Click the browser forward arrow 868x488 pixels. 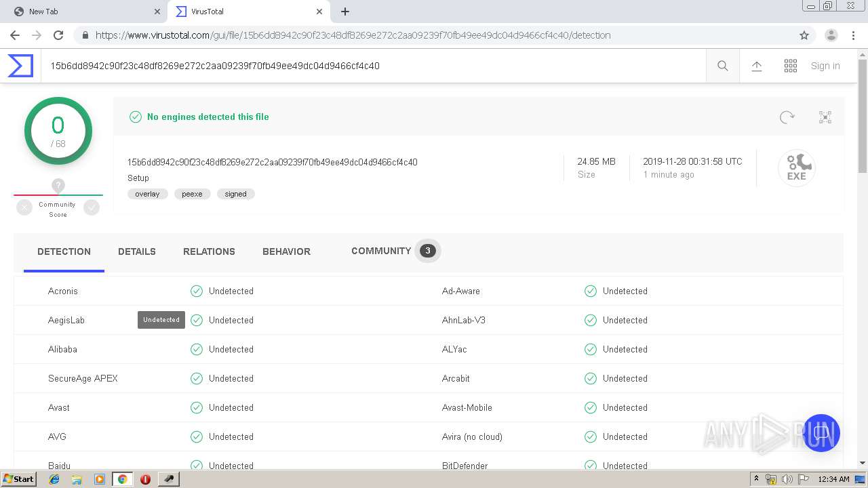[x=37, y=35]
